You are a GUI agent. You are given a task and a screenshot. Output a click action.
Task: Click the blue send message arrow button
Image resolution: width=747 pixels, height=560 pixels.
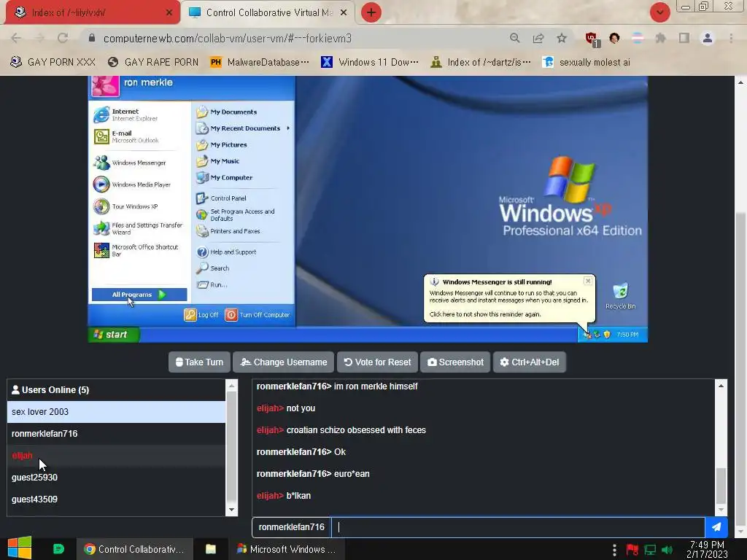[x=716, y=527]
